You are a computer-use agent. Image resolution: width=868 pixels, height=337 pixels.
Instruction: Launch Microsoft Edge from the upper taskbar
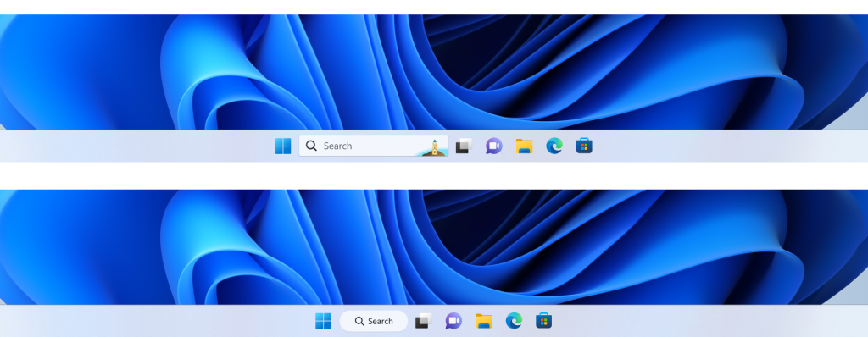click(x=554, y=146)
